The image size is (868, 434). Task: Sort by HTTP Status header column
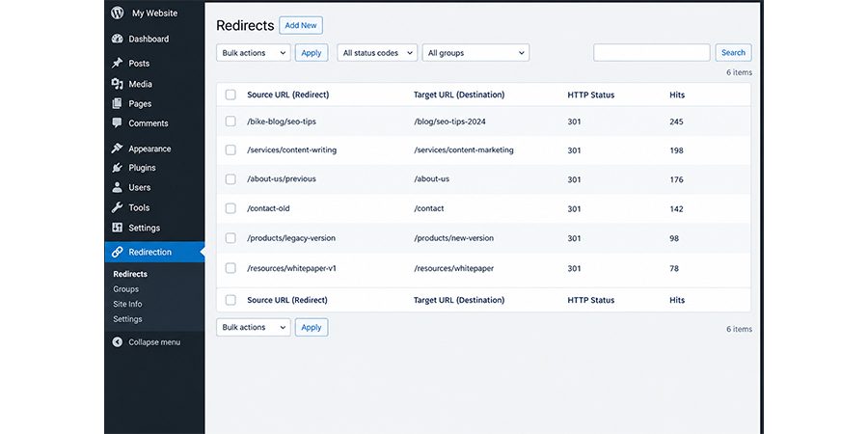coord(590,95)
